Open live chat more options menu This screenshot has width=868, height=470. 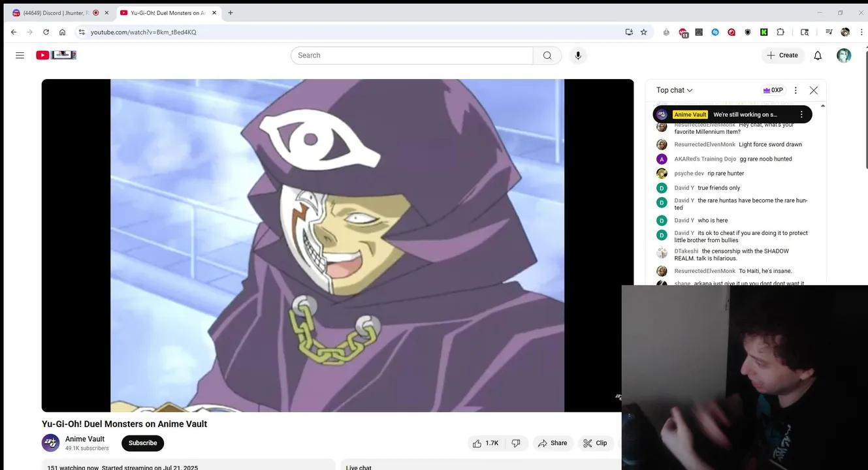tap(796, 90)
